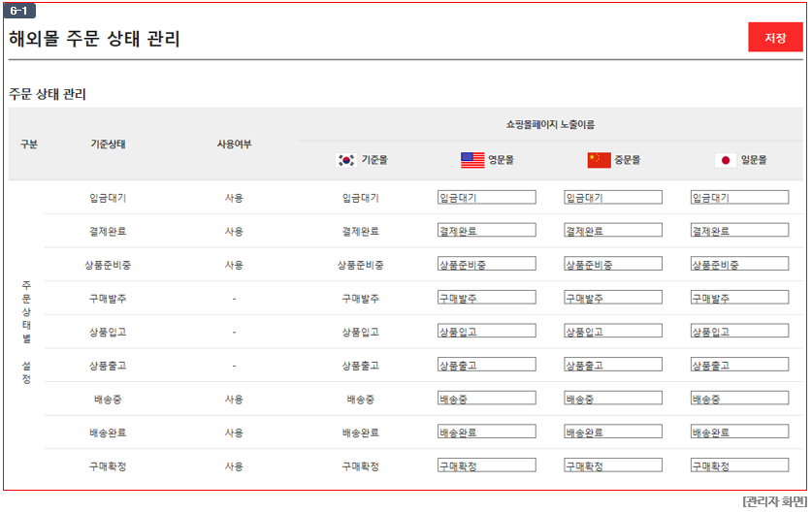
Task: Click the 6-1 badge label
Action: (x=19, y=11)
